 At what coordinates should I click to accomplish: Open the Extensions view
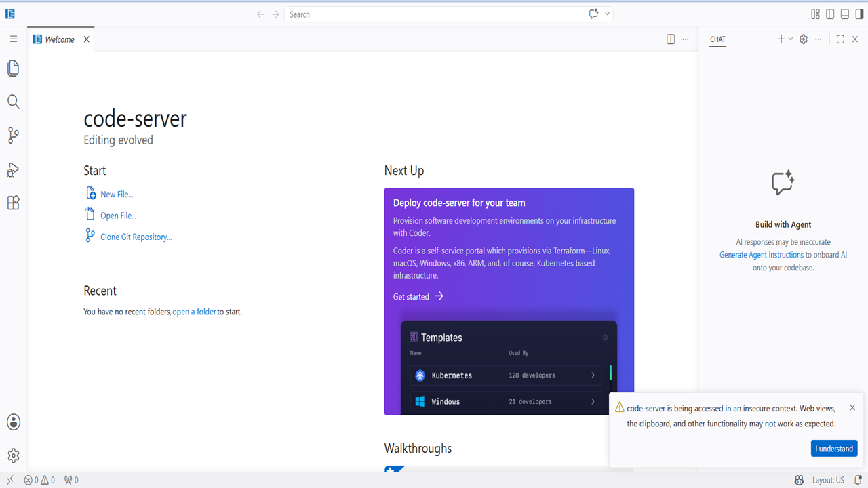click(x=13, y=203)
